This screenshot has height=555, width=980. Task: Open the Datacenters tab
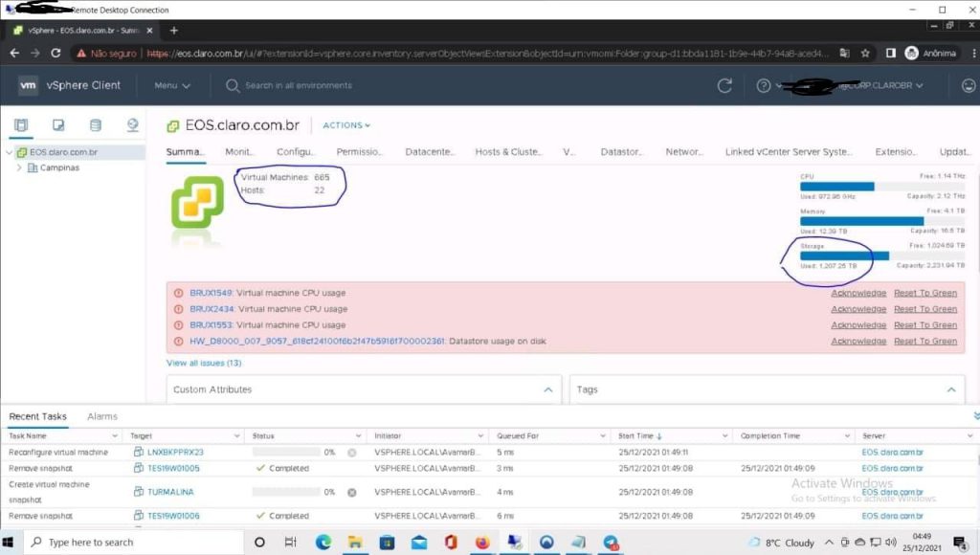430,152
